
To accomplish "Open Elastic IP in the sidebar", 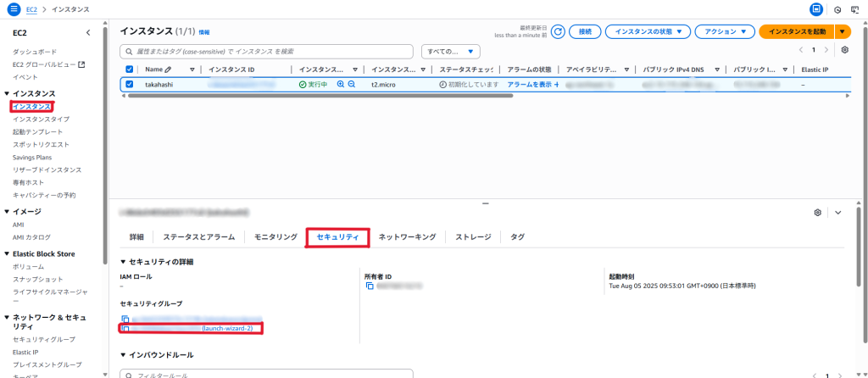I will click(x=27, y=352).
